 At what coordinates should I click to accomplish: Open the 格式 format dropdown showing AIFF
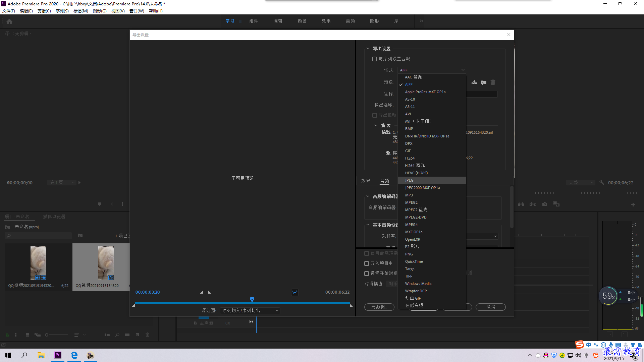(432, 70)
